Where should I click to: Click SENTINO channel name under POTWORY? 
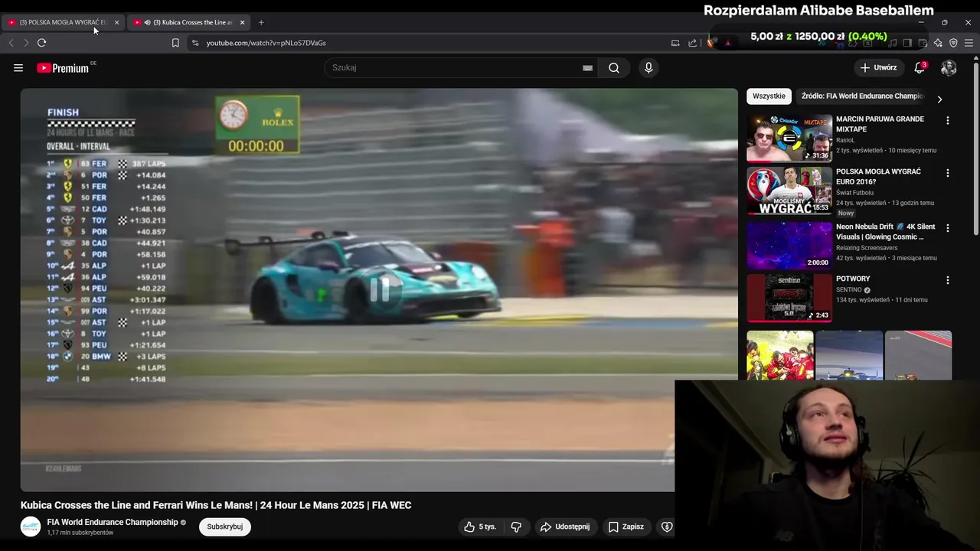click(x=849, y=290)
